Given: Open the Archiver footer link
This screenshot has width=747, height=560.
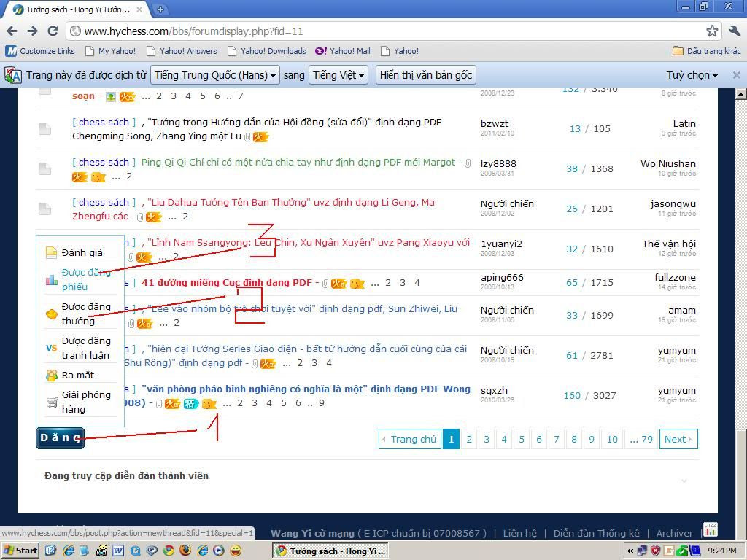Looking at the screenshot, I should click(675, 533).
